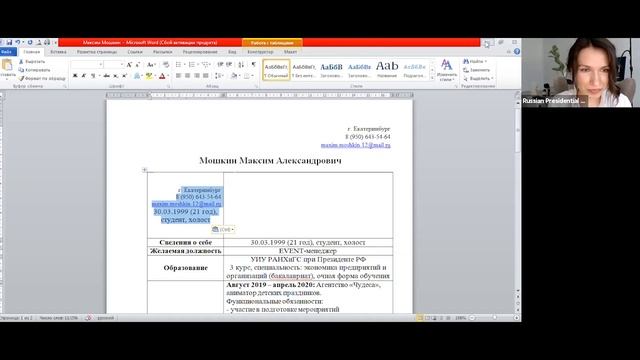
Task: Apply the Подзаголовок (Subtitle) style
Action: click(x=415, y=70)
